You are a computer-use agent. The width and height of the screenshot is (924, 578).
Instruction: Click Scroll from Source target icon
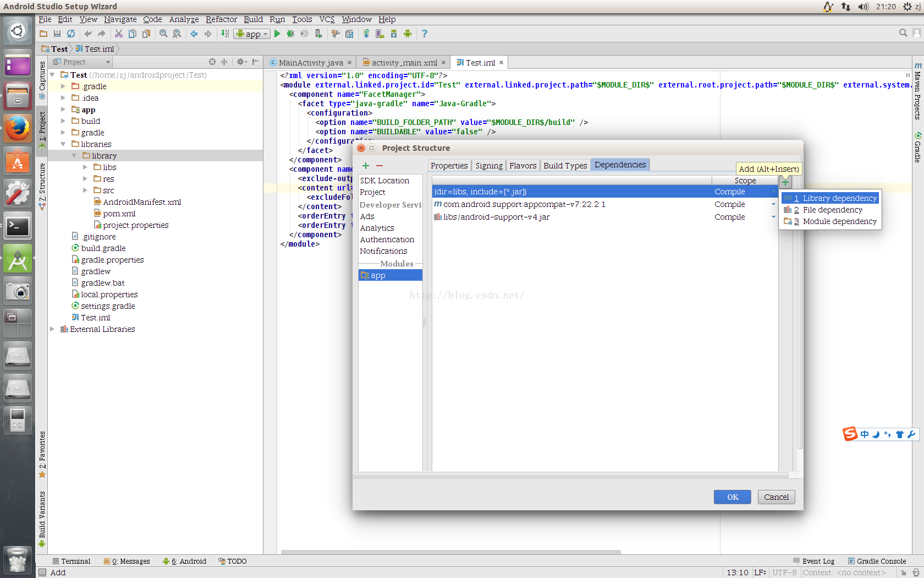[x=212, y=62]
